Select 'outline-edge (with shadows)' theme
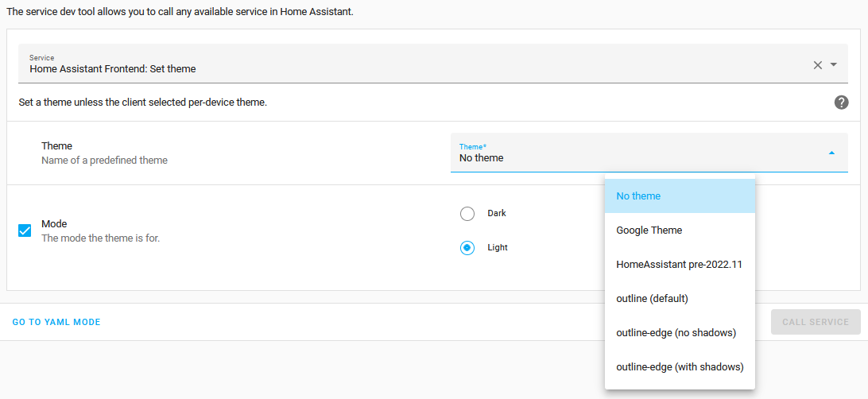 point(680,367)
